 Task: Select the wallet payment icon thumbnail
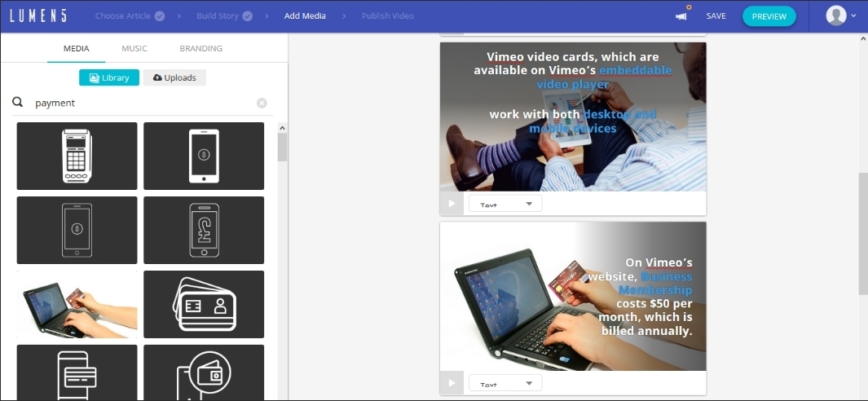pyautogui.click(x=204, y=373)
